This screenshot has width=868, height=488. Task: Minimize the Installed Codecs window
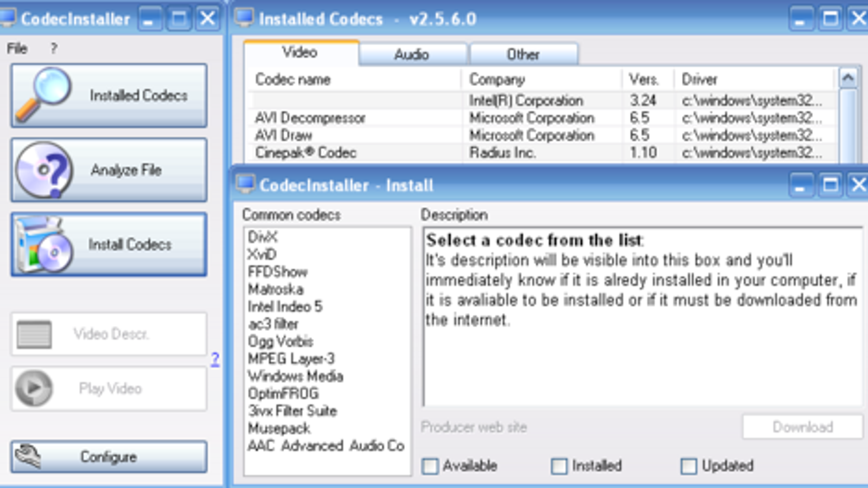(x=801, y=20)
